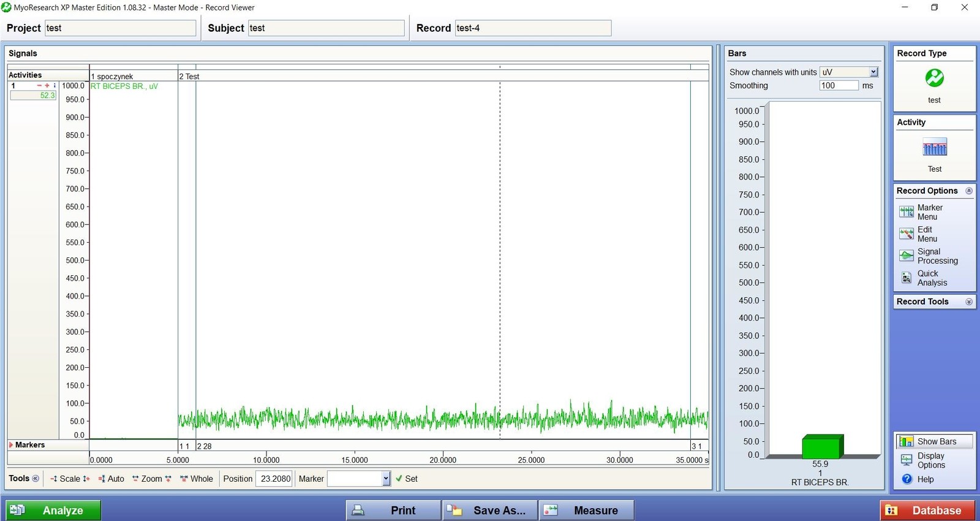Toggle the Show Bars button
This screenshot has width=980, height=521.
(x=934, y=441)
